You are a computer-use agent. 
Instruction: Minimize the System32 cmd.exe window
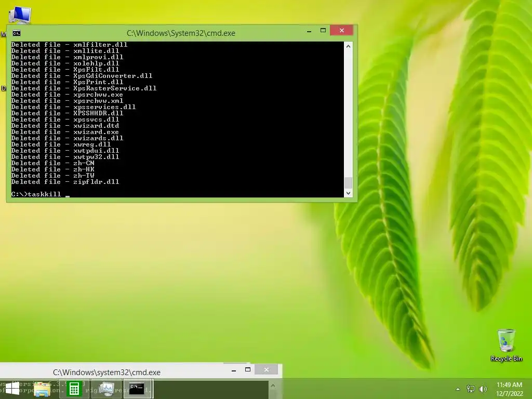(x=309, y=31)
